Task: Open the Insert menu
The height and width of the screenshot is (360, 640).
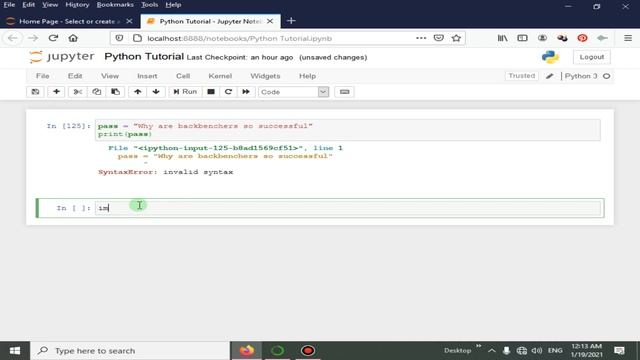Action: coord(147,76)
